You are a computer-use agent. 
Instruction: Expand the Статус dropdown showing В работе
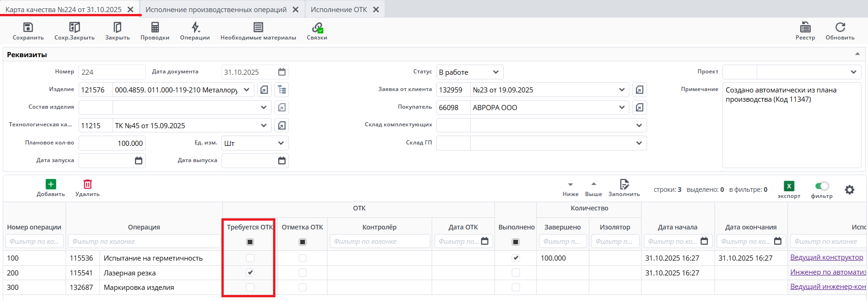click(495, 72)
